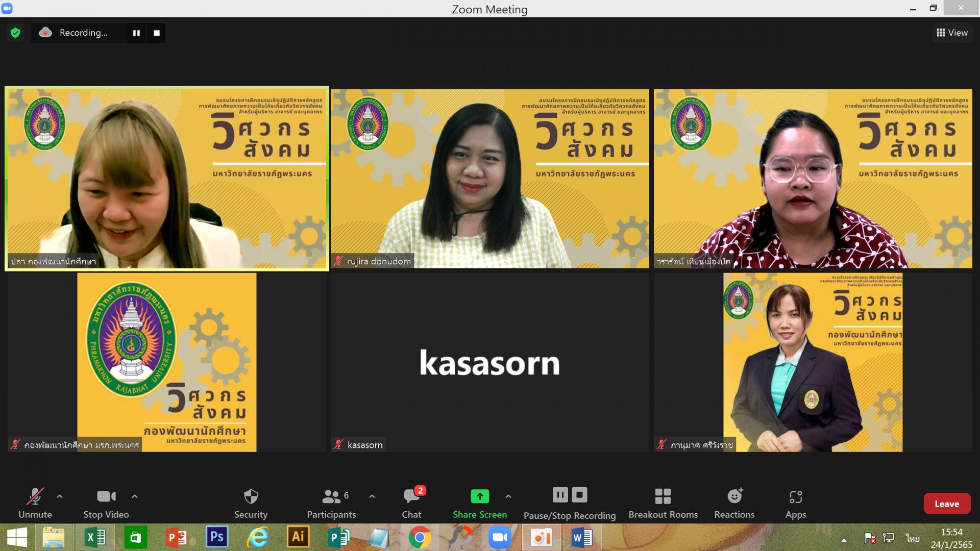
Task: Select the active speaker ปลา video tile
Action: pyautogui.click(x=167, y=179)
